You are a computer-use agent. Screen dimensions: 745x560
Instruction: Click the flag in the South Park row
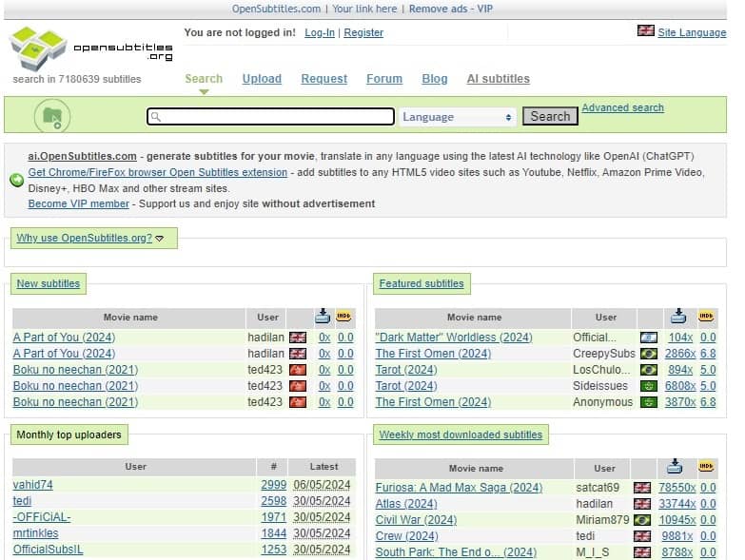pyautogui.click(x=642, y=552)
